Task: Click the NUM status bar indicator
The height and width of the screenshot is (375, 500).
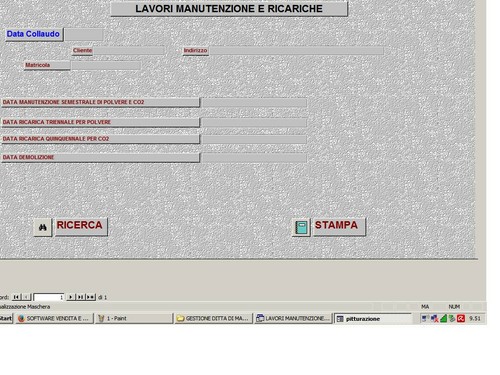Action: pos(454,306)
